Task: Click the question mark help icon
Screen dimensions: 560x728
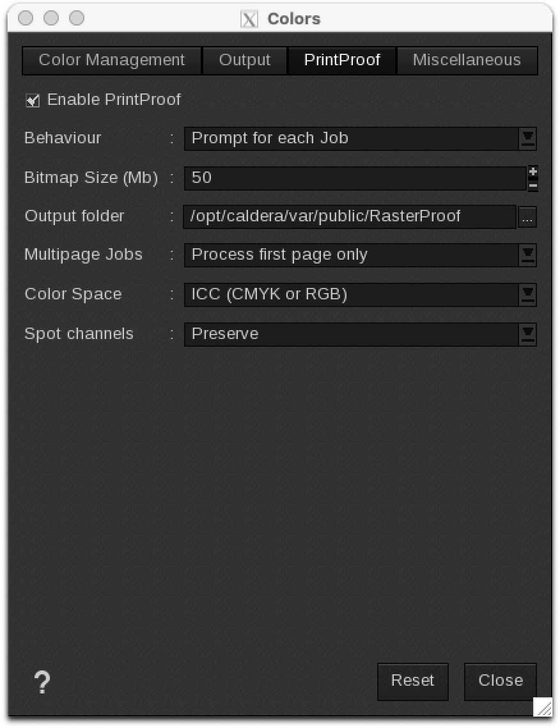Action: click(42, 682)
